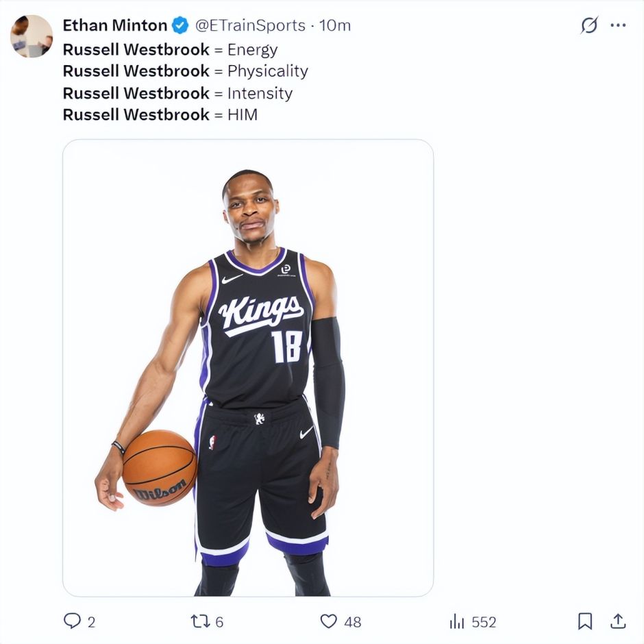Click the blue verified badge
The height and width of the screenshot is (644, 644).
pos(180,26)
